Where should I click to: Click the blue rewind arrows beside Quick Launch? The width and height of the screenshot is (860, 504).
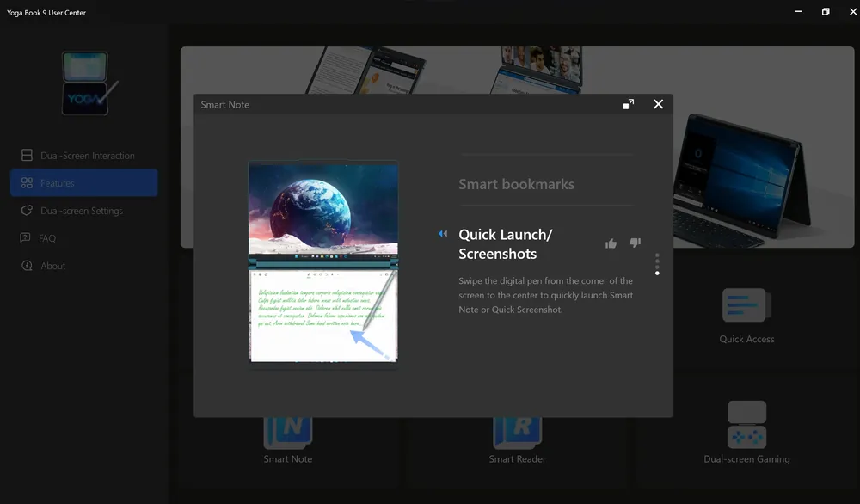[443, 234]
